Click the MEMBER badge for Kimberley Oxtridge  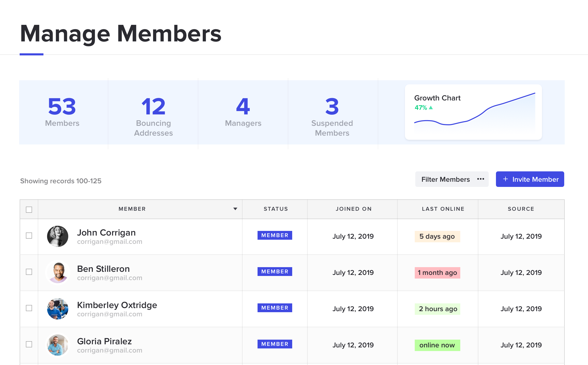[x=275, y=308]
